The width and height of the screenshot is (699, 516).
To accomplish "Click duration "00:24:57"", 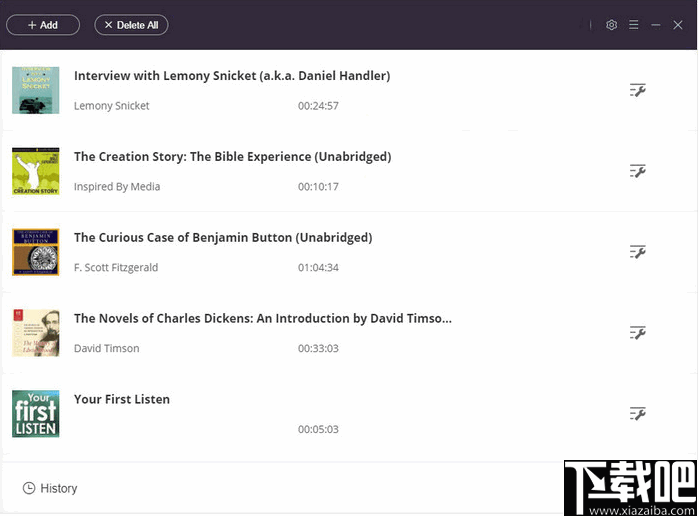I will tap(318, 106).
